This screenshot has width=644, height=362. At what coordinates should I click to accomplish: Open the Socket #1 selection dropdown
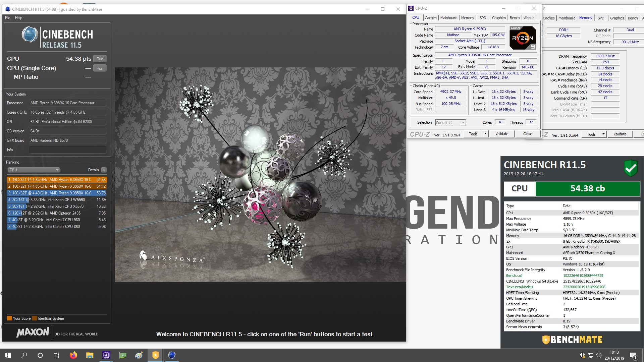click(450, 123)
